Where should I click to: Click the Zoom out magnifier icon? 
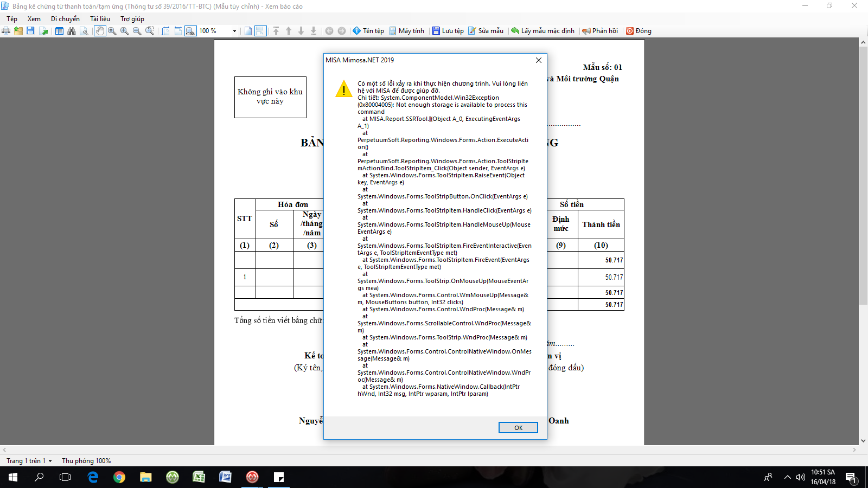[137, 31]
